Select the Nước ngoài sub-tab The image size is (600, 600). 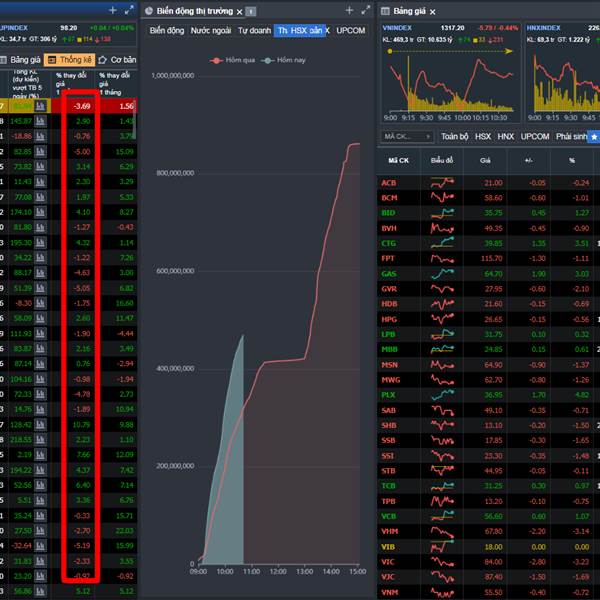(x=211, y=31)
